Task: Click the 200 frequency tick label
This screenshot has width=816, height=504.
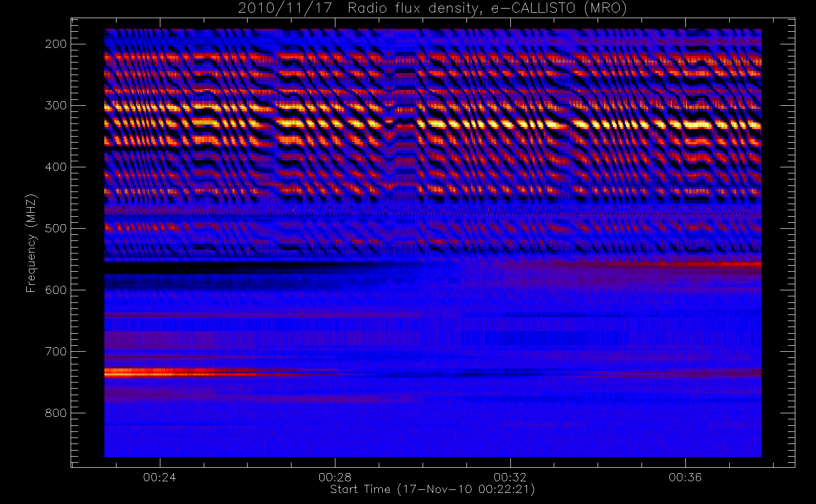Action: [x=56, y=44]
